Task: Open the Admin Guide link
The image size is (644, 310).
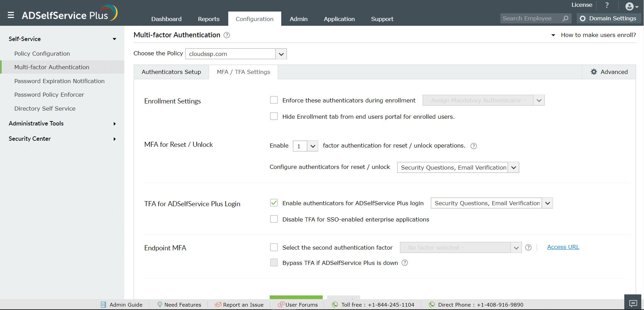Action: click(x=126, y=305)
